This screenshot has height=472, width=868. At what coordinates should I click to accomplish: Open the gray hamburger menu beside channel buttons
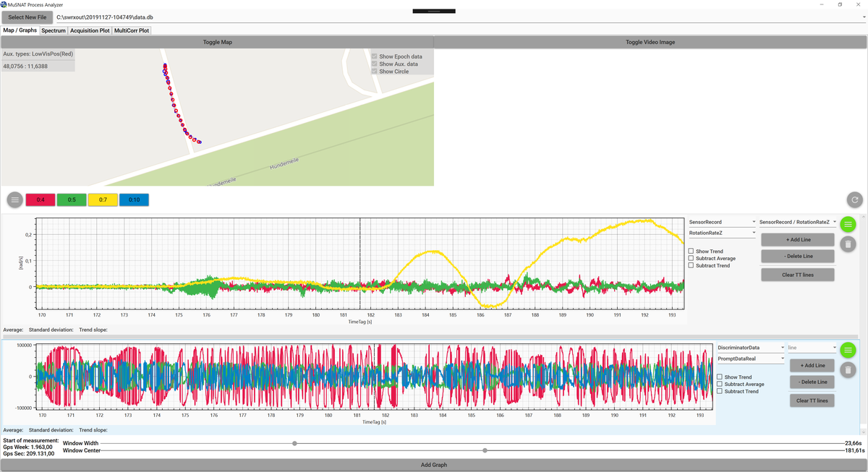pos(15,199)
